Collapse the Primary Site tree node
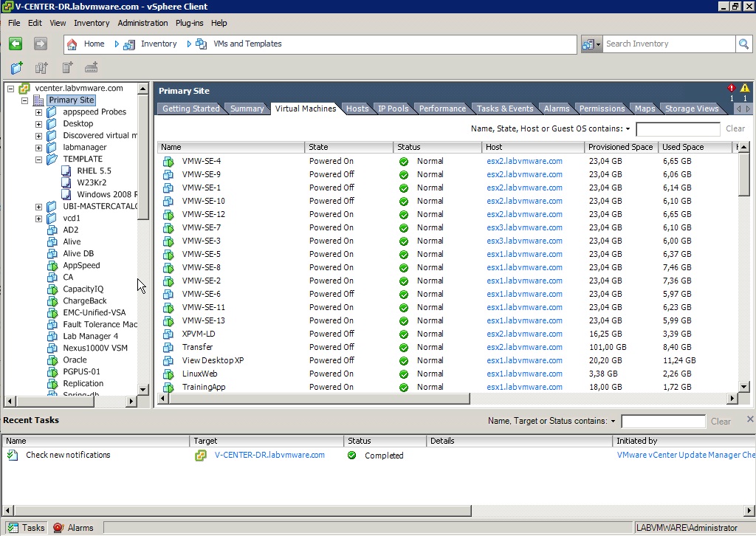The width and height of the screenshot is (756, 536). (24, 100)
